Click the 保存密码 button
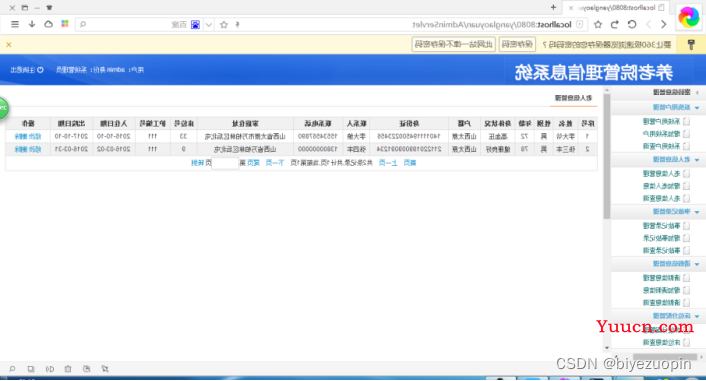This screenshot has height=381, width=706. tap(517, 45)
